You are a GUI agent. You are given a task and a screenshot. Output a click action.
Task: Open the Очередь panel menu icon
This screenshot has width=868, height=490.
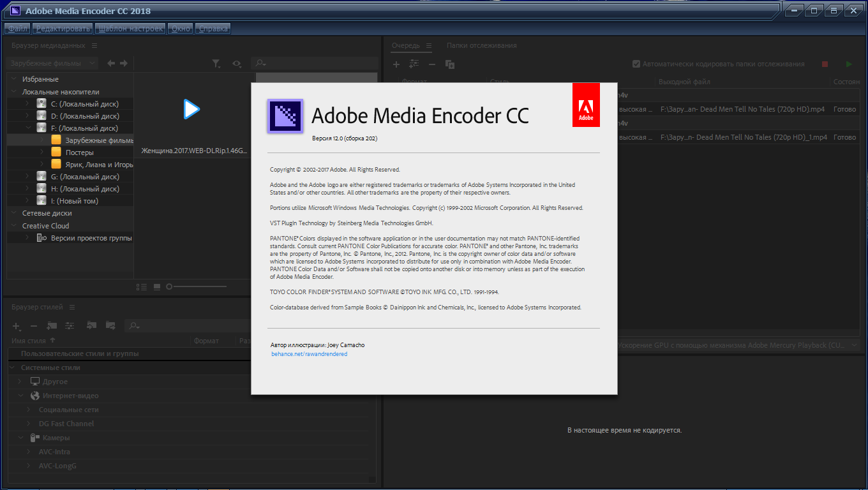point(429,46)
